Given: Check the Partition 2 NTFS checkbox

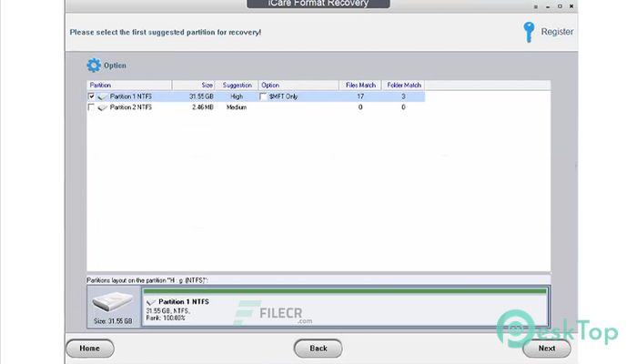Looking at the screenshot, I should (x=91, y=107).
